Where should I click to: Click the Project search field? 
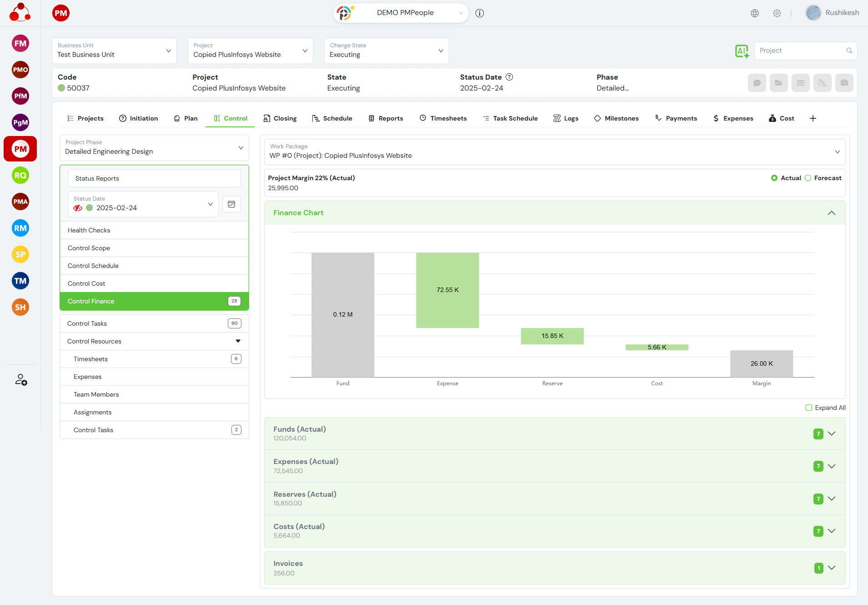pos(801,51)
